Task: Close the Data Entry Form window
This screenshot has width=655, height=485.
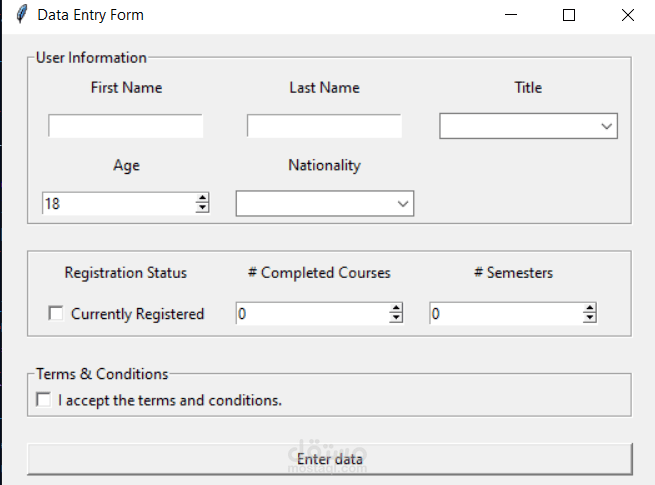Action: tap(627, 15)
